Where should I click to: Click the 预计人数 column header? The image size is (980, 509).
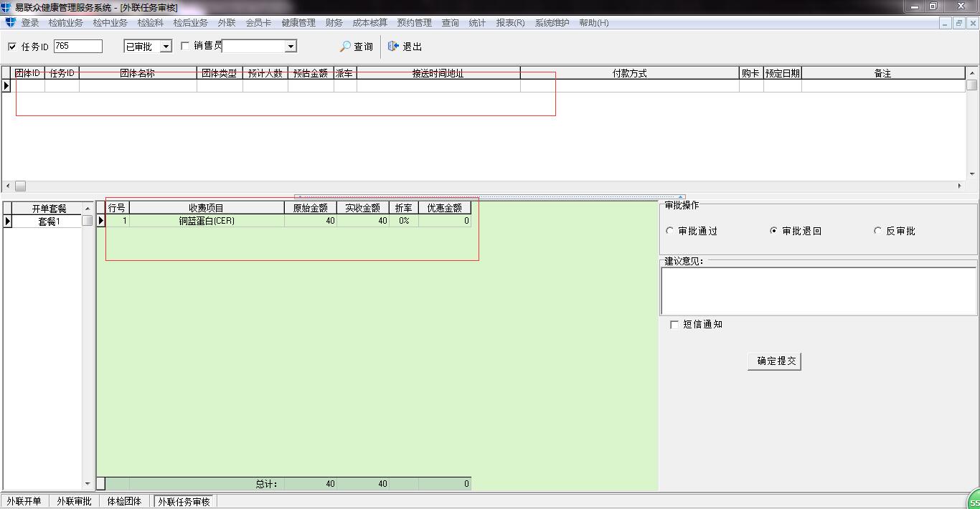tap(265, 73)
